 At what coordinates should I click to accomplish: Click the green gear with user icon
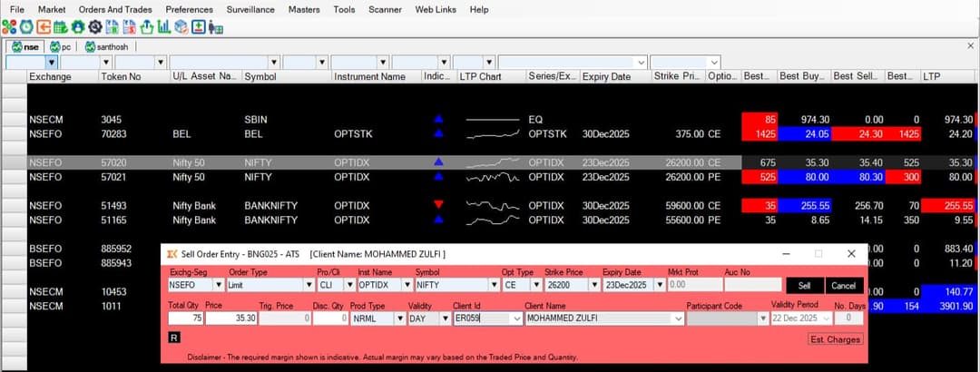point(77,27)
